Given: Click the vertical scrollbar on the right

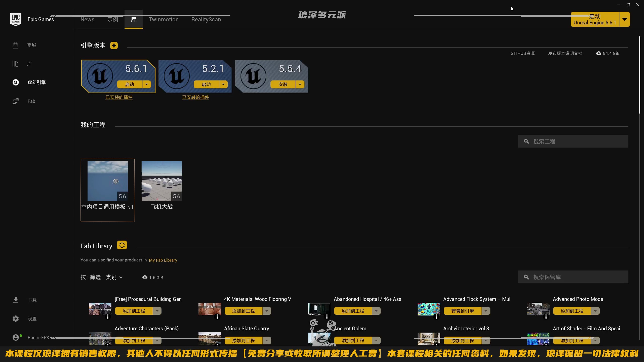Looking at the screenshot, I should point(639,75).
